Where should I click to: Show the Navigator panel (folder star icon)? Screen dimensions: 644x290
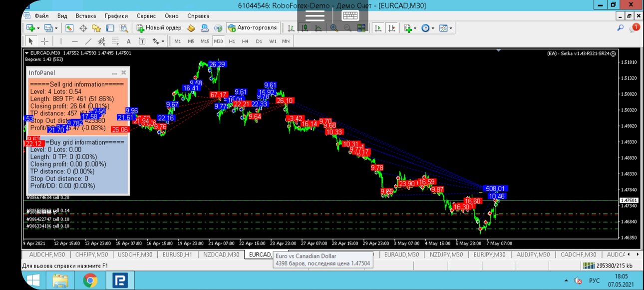96,28
